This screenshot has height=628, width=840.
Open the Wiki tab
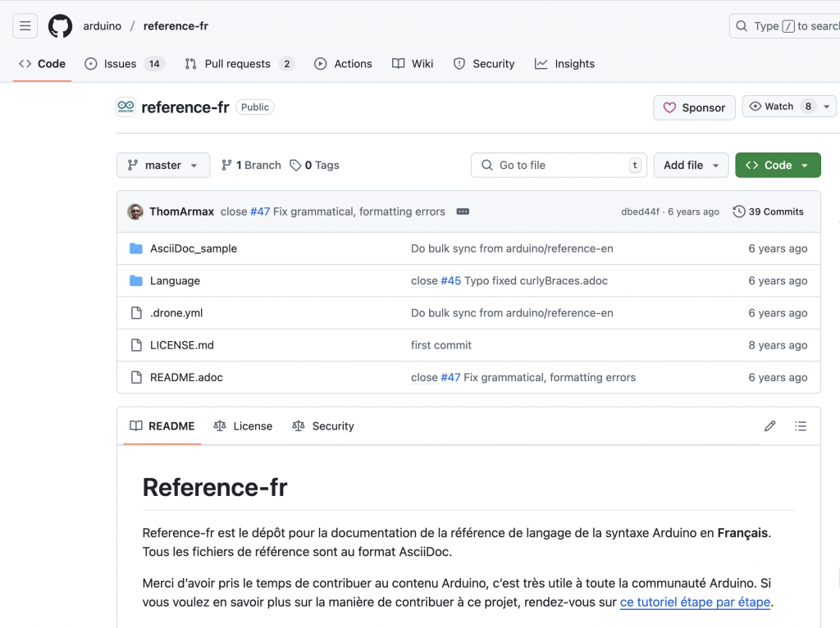[413, 64]
